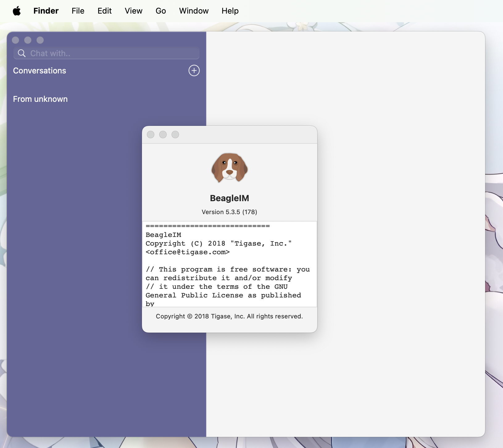Viewport: 503px width, 448px height.
Task: Open the Help menu
Action: pyautogui.click(x=230, y=11)
